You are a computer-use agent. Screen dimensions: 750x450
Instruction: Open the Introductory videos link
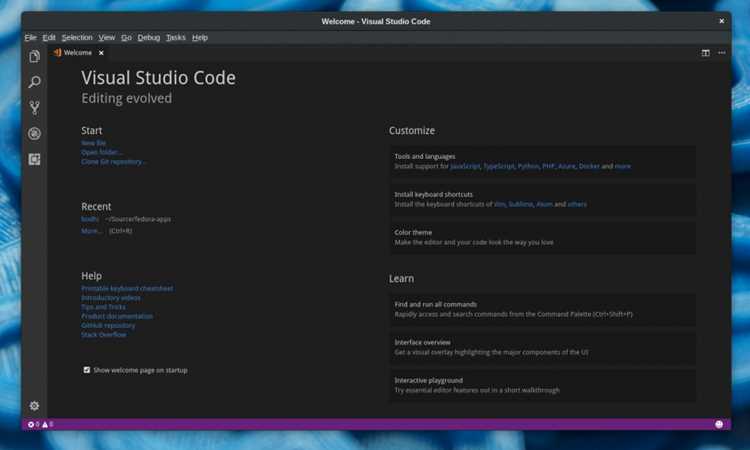click(x=111, y=297)
